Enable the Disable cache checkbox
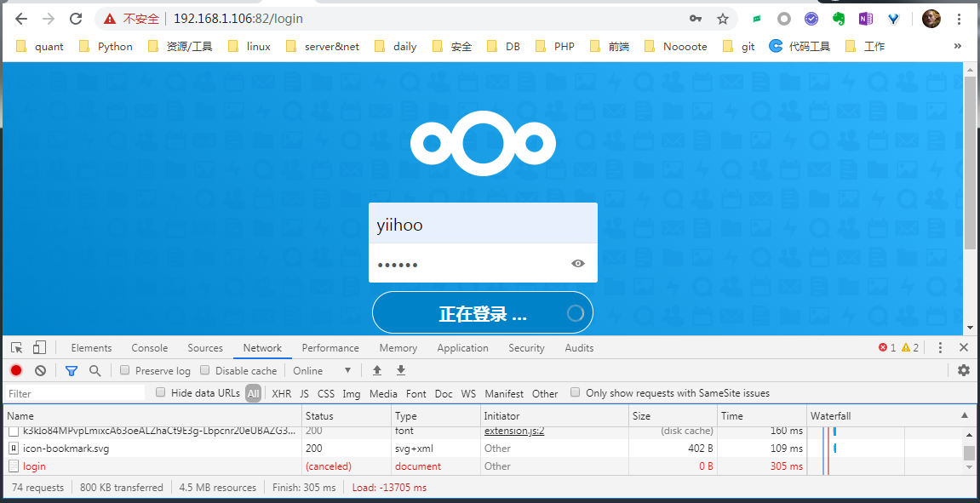 tap(204, 370)
